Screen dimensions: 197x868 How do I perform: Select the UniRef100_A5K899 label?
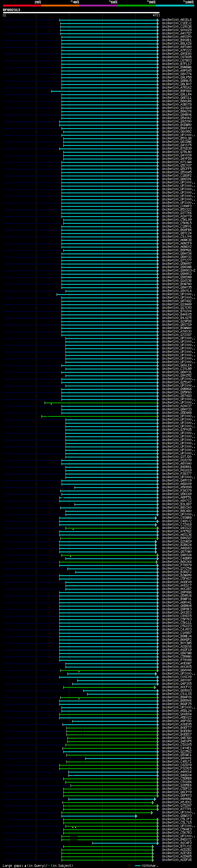[176, 487]
